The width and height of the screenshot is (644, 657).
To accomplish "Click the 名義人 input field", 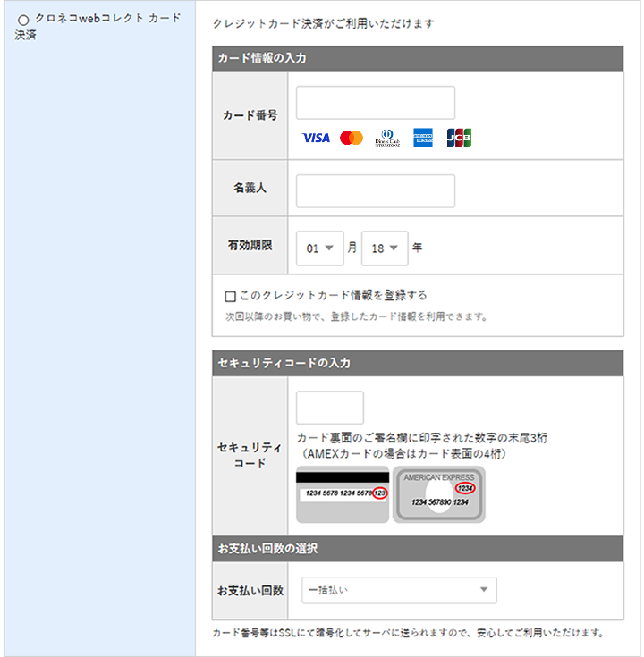I will click(376, 191).
